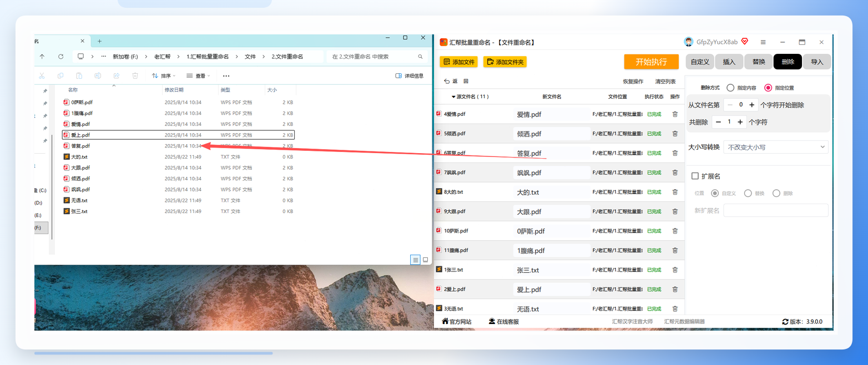Screen dimensions: 868x365
Task: Decrease the 共删除 character count with minus
Action: coord(718,121)
